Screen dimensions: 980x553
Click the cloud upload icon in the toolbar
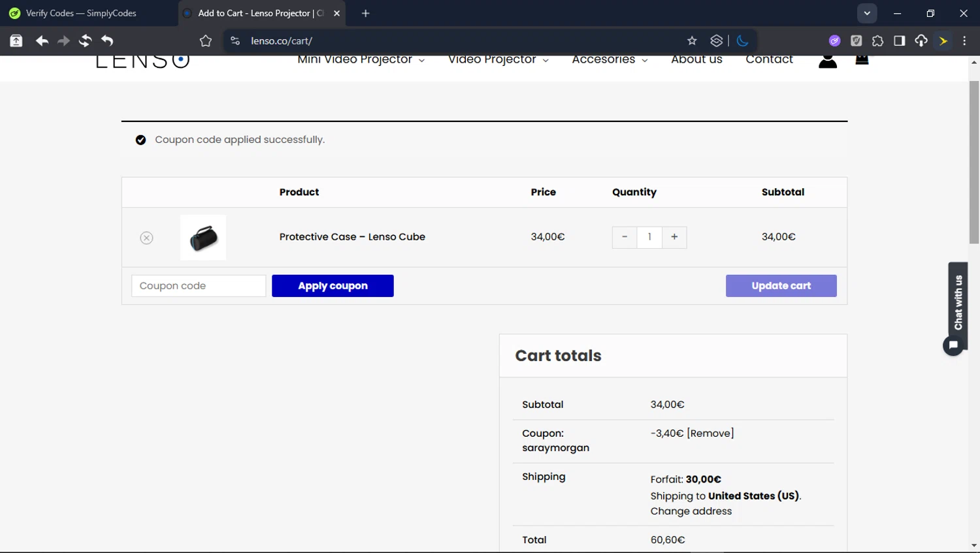[x=921, y=40]
